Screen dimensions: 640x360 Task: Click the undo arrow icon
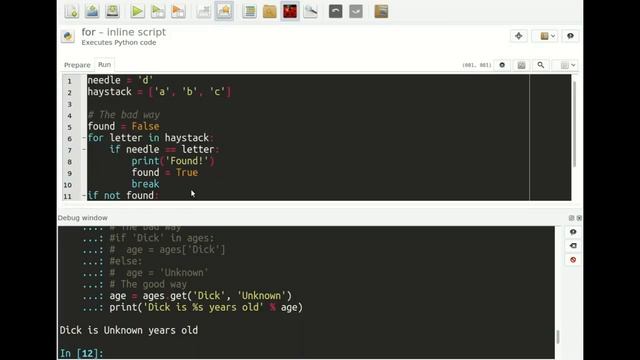[x=336, y=11]
